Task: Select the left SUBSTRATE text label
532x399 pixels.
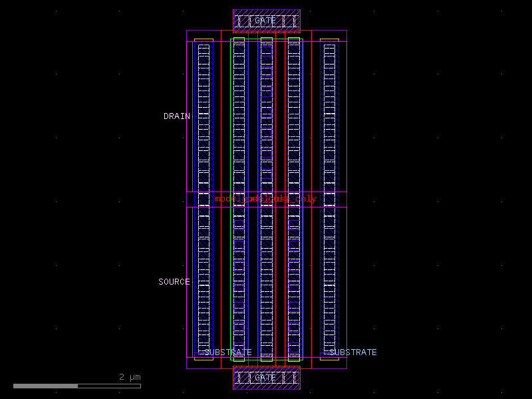Action: click(x=228, y=352)
